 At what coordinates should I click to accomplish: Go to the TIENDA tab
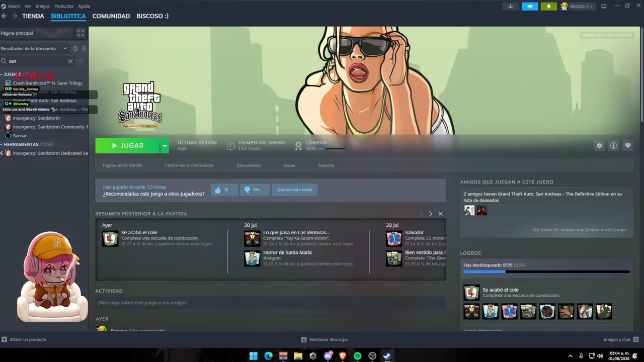coord(33,16)
